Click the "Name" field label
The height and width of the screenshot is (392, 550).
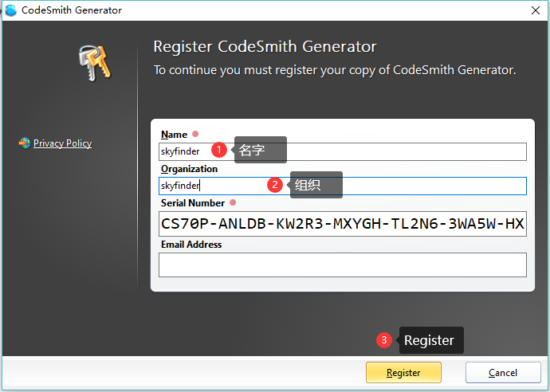pyautogui.click(x=174, y=135)
